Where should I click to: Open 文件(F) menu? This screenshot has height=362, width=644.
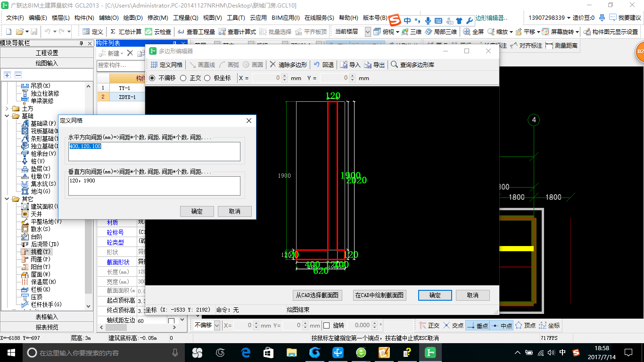point(15,18)
